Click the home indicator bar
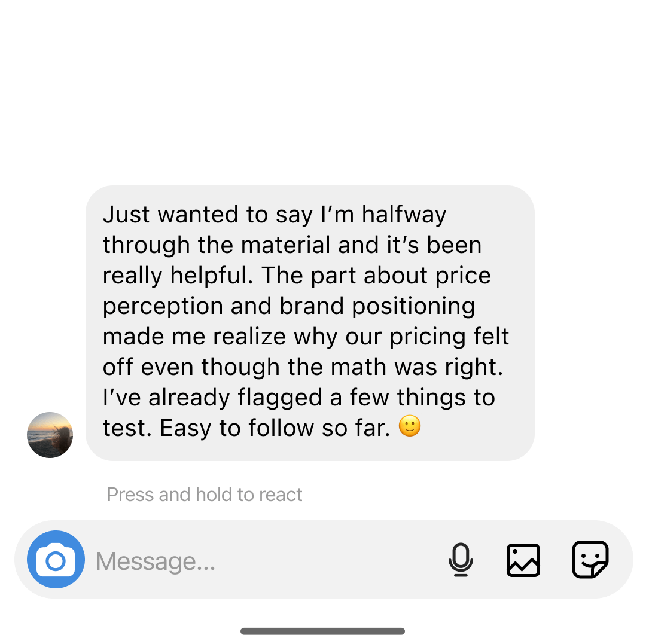 323,631
